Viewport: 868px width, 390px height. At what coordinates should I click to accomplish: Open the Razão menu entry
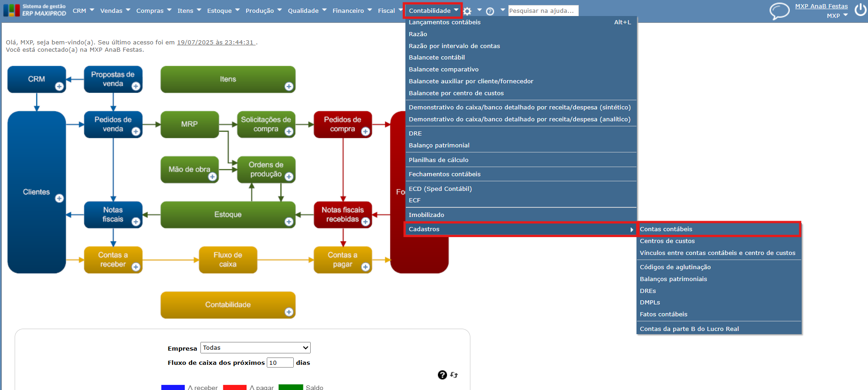click(x=521, y=34)
